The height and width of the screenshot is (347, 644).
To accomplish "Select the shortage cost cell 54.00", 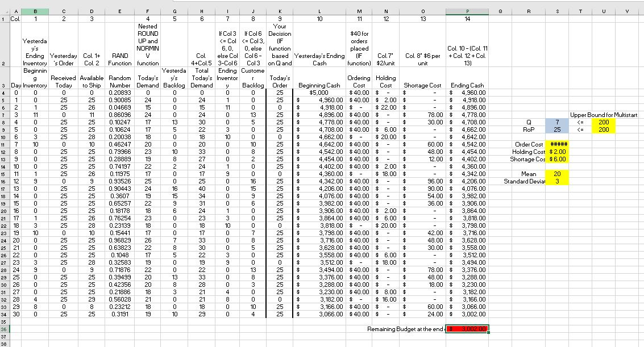I will [423, 196].
